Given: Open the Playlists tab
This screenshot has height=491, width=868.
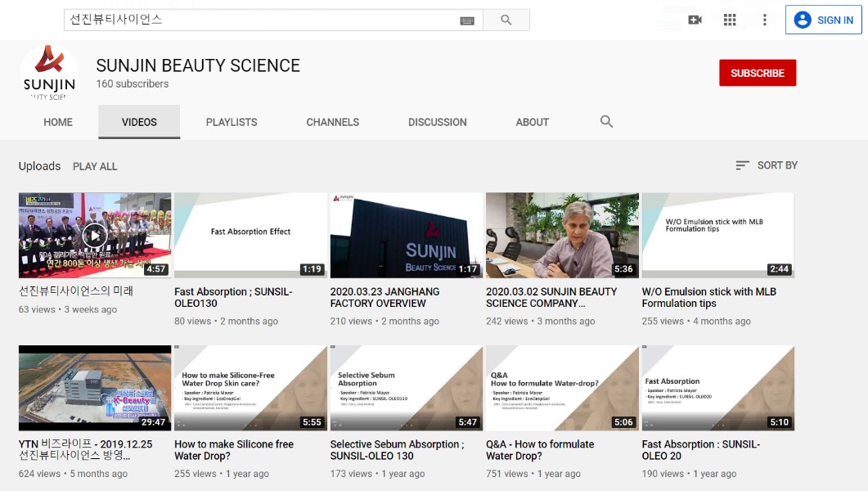Looking at the screenshot, I should [x=232, y=122].
